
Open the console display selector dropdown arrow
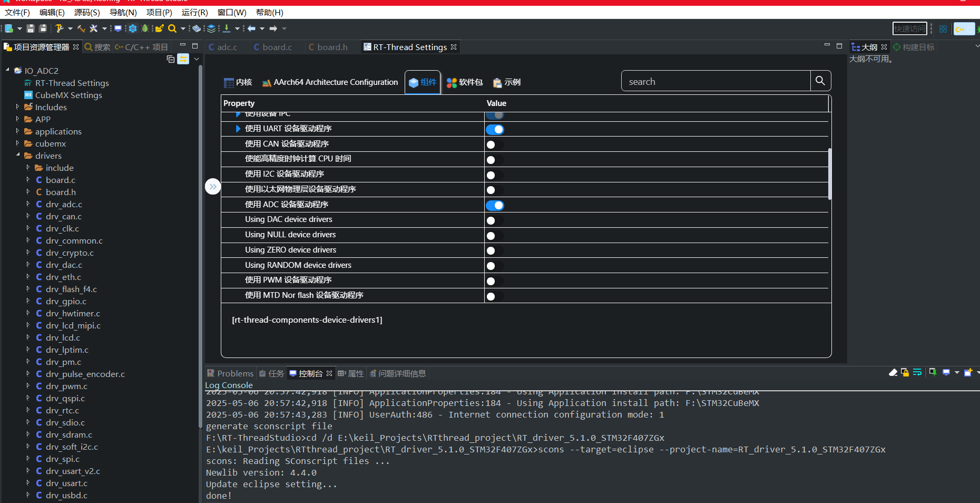click(957, 373)
